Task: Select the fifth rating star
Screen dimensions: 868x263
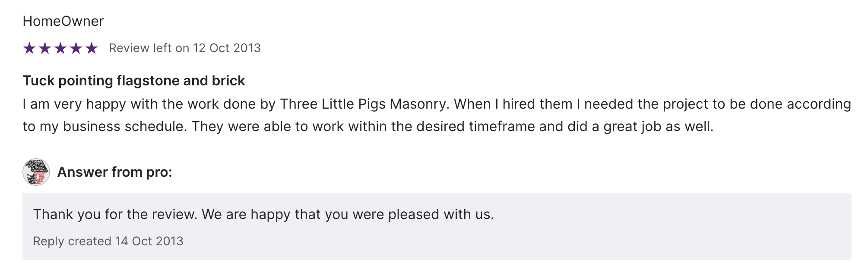Action: (x=92, y=48)
